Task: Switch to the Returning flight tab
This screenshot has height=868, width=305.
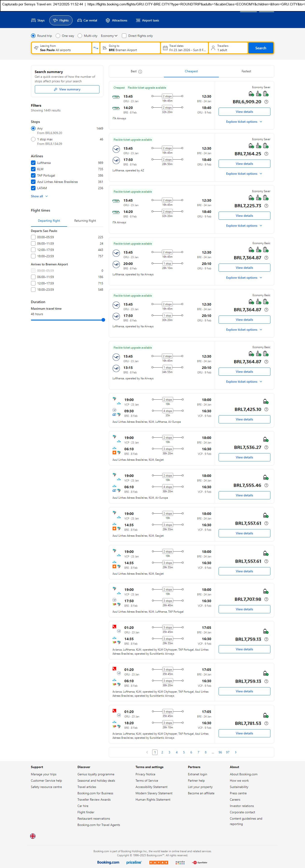Action: tap(85, 221)
